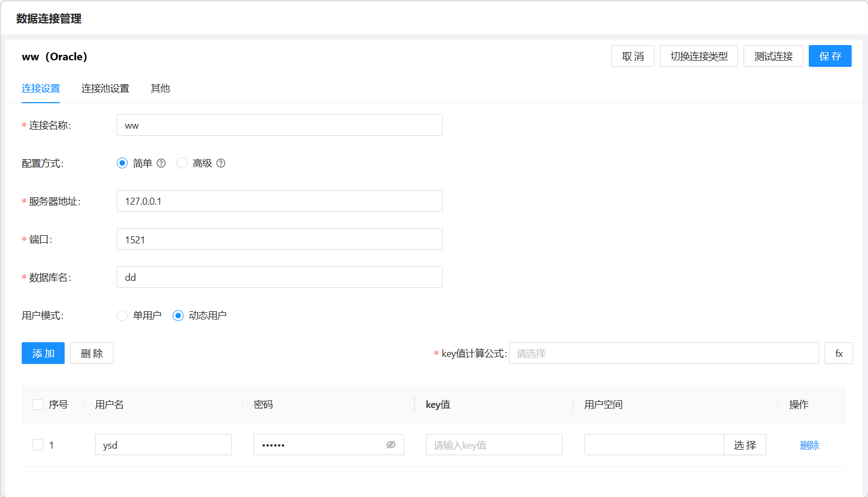Viewport: 868px width, 497px height.
Task: Switch to the 连接池设置 tab
Action: 105,89
